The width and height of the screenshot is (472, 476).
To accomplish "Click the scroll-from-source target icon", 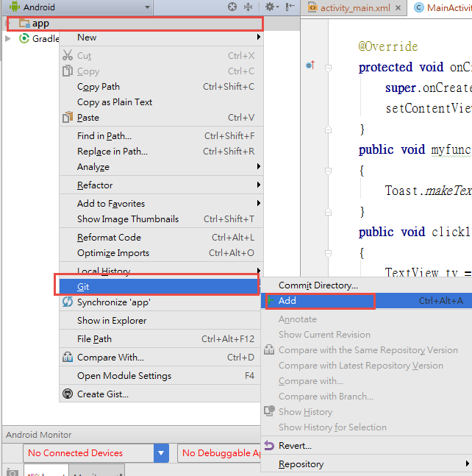I will (232, 7).
